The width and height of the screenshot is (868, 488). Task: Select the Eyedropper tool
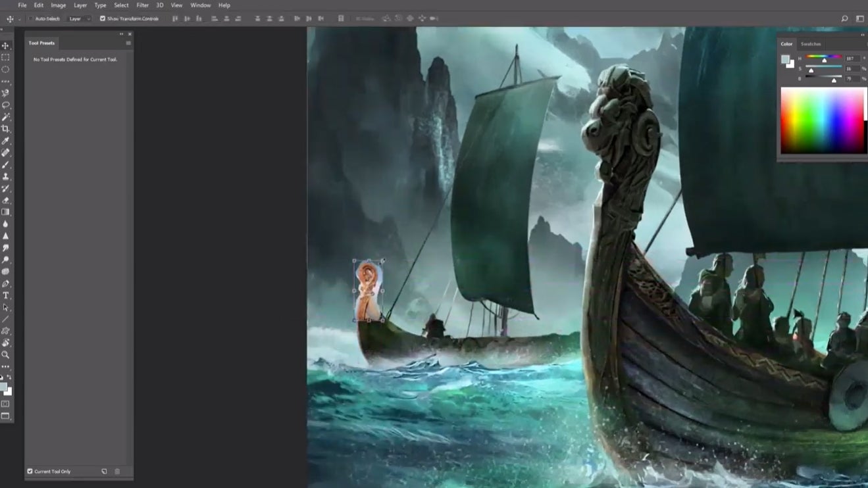coord(5,141)
